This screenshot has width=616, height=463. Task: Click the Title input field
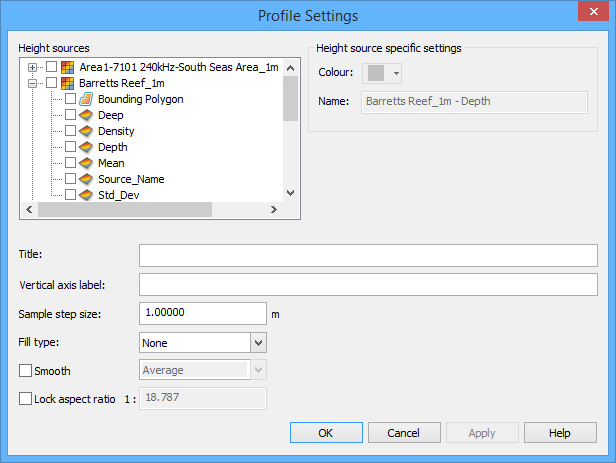tap(367, 255)
